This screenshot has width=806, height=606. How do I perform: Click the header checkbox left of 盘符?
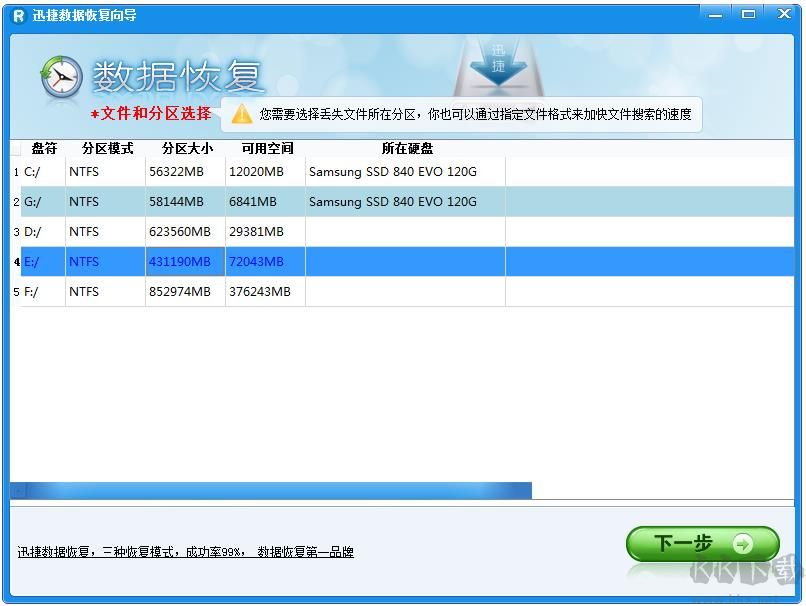tap(16, 149)
